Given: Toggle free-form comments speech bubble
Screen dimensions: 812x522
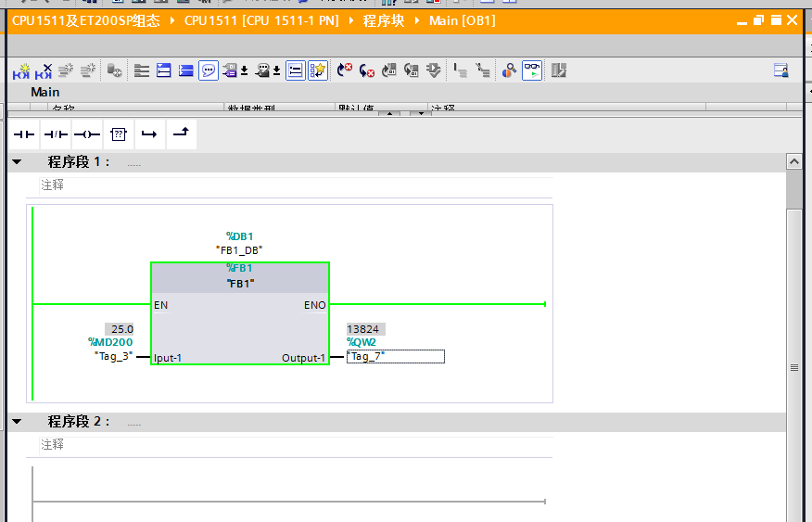Looking at the screenshot, I should (209, 70).
